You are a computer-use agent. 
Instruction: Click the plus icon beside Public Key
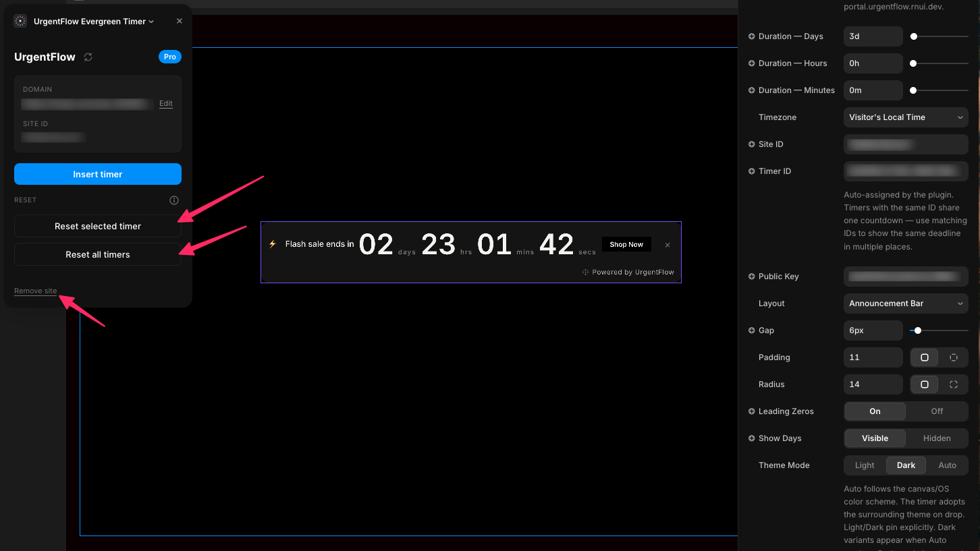tap(752, 277)
